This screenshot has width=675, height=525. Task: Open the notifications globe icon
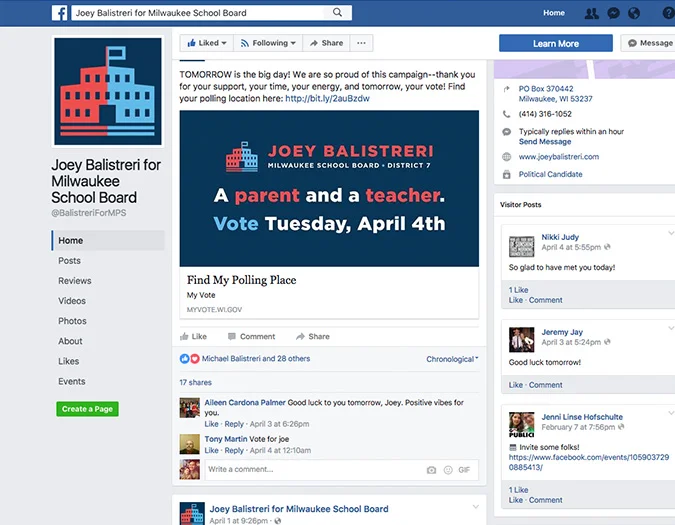[634, 13]
